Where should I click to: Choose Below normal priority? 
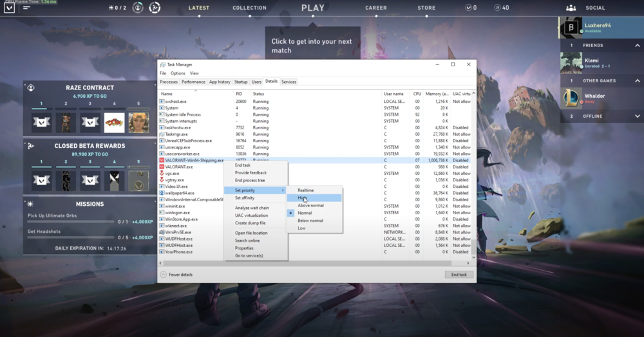[x=310, y=221]
